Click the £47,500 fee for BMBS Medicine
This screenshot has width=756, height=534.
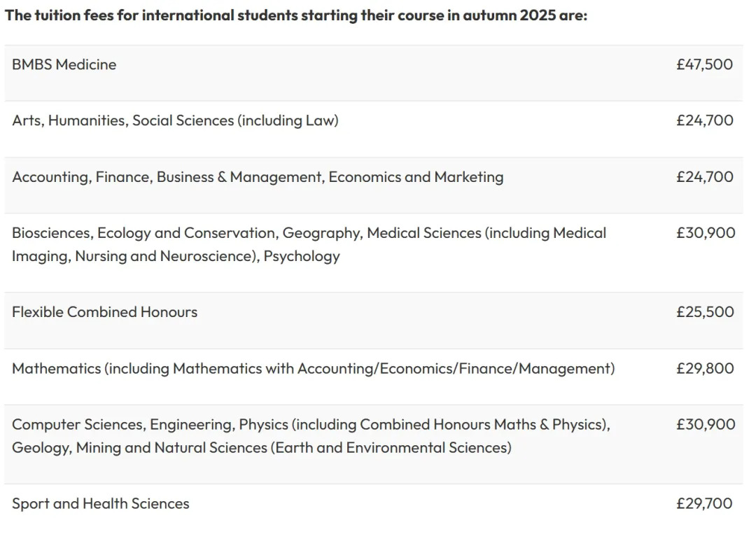coord(704,64)
